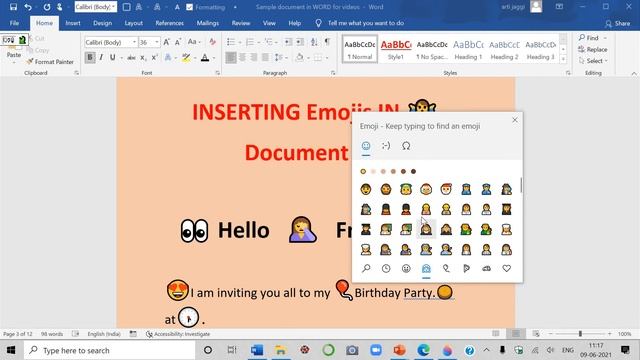Click the Grow Font icon

pos(167,42)
